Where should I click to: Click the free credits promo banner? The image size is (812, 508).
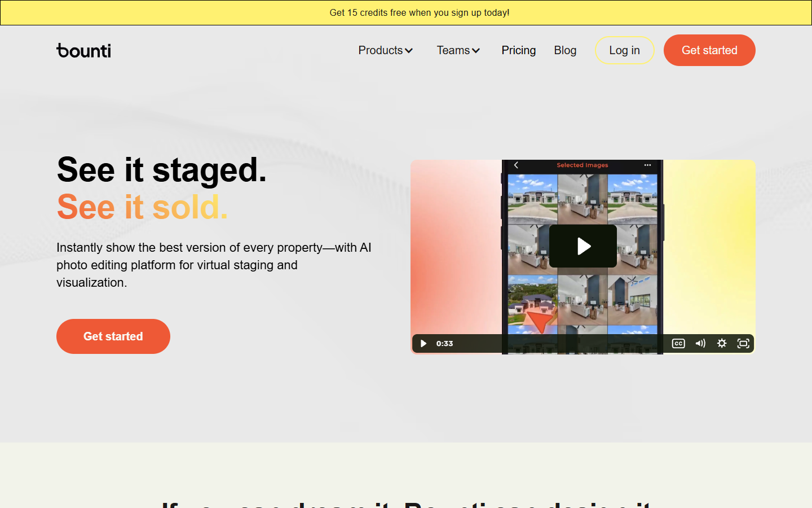(x=406, y=12)
